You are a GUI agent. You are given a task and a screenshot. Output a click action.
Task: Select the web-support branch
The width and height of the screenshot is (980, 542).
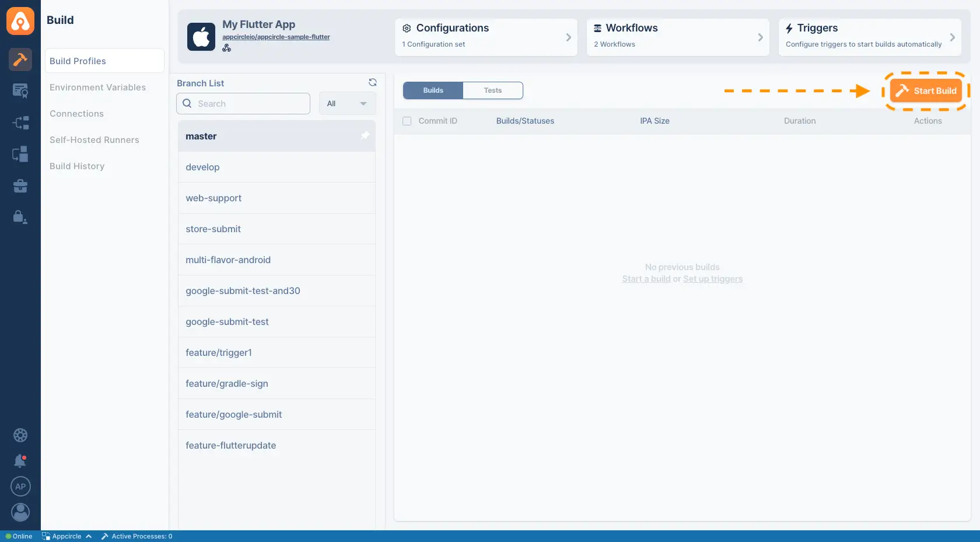(x=276, y=198)
